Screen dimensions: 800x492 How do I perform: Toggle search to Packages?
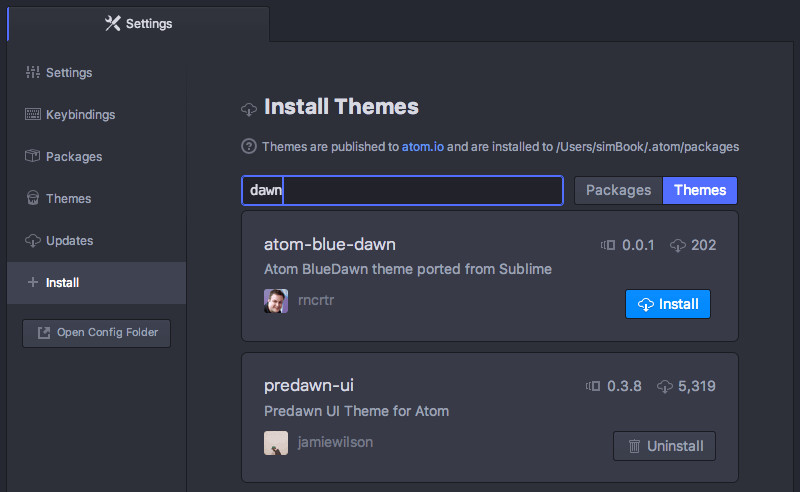[x=618, y=190]
